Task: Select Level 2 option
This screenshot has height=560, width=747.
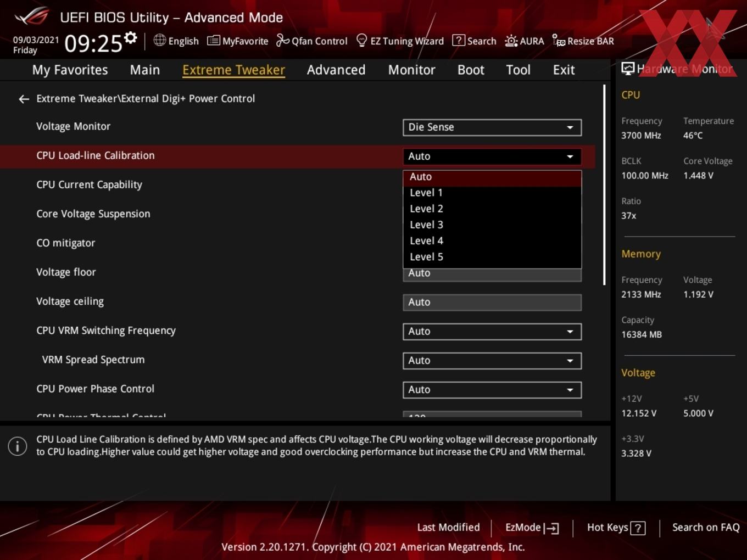Action: coord(492,209)
